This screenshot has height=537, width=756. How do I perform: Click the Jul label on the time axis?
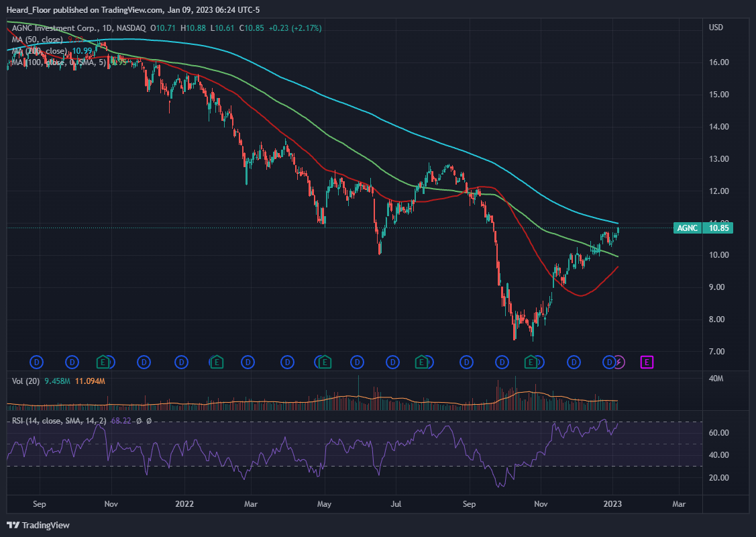396,503
